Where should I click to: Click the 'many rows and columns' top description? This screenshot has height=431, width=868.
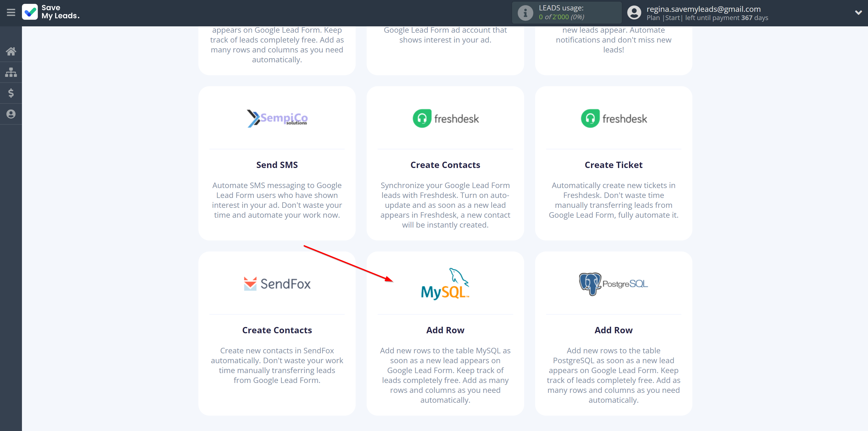(x=277, y=45)
